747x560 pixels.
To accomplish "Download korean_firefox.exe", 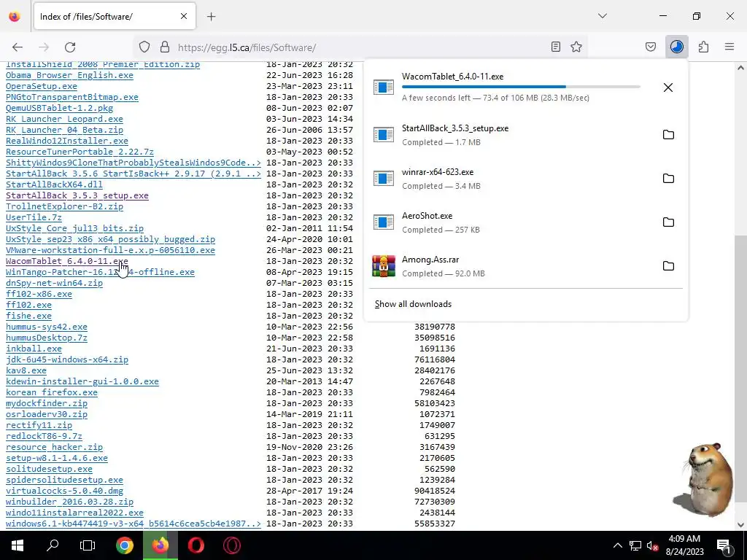I will click(52, 393).
